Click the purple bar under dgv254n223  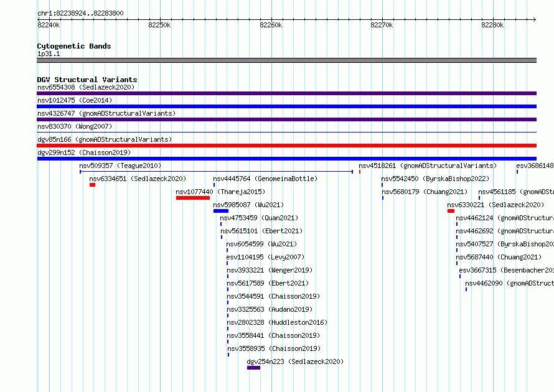(254, 368)
